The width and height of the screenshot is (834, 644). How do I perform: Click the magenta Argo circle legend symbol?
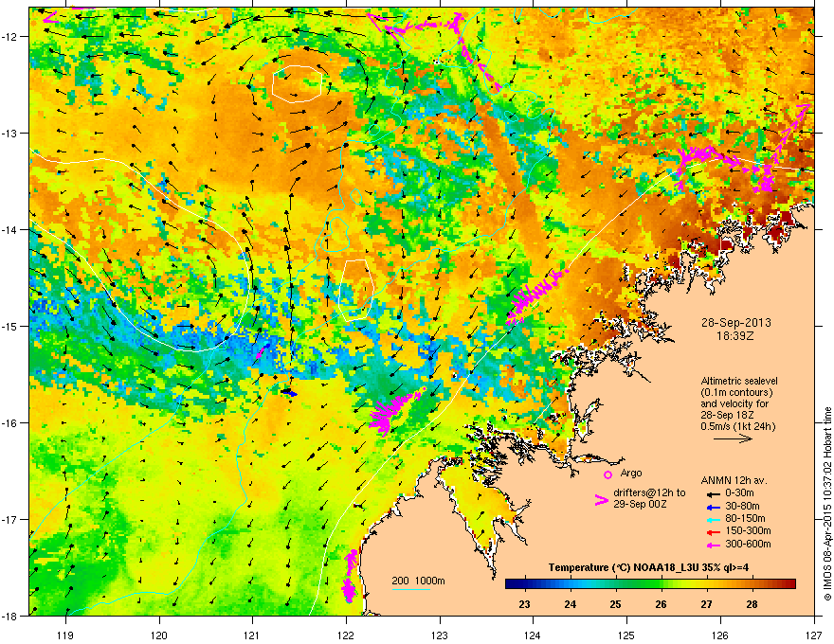[x=607, y=474]
